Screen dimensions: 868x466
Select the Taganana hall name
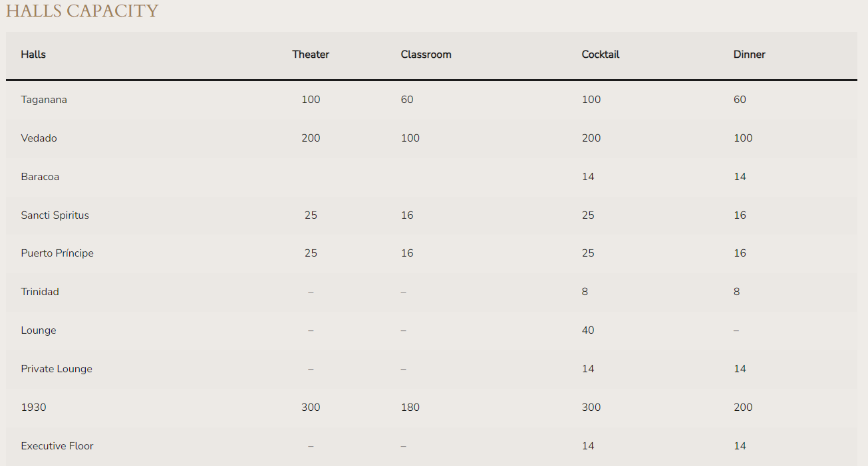pyautogui.click(x=44, y=100)
